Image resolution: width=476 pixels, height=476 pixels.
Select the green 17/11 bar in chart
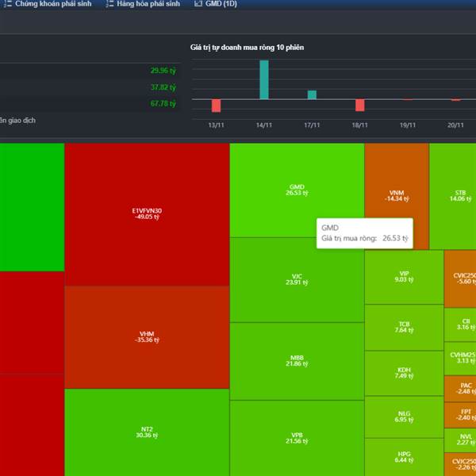click(312, 94)
